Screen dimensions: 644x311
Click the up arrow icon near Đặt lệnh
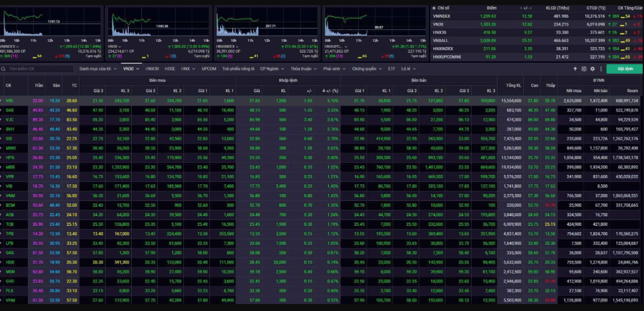[575, 69]
